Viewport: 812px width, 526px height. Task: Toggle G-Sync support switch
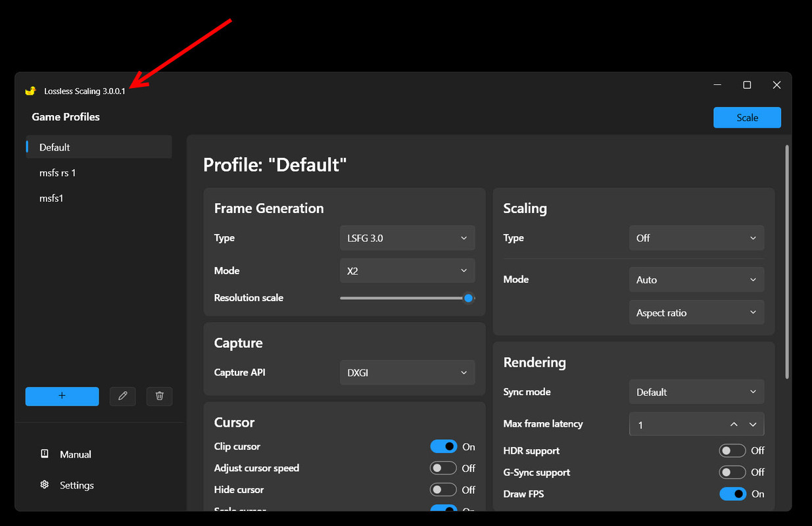pos(732,472)
